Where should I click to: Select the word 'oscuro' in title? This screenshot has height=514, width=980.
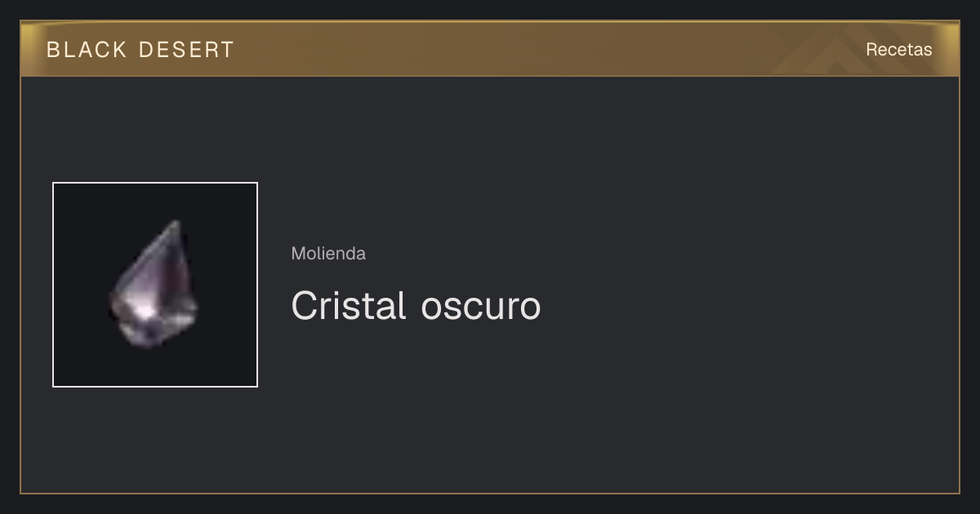tap(480, 306)
